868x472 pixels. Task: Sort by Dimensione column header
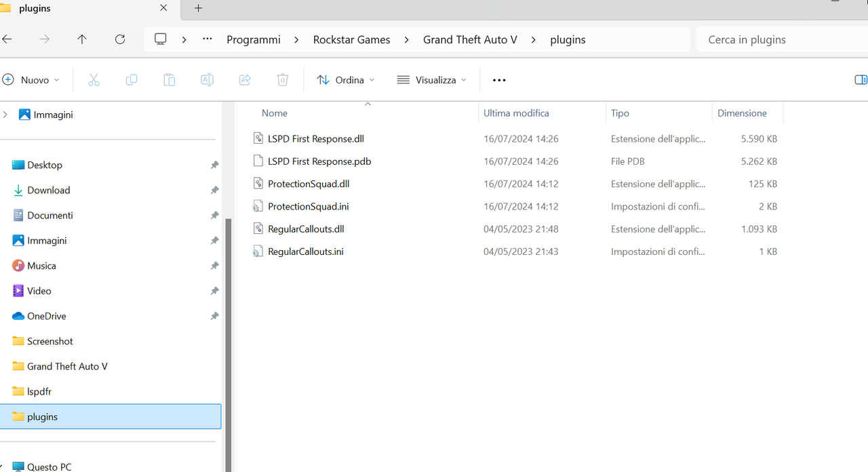click(x=743, y=113)
